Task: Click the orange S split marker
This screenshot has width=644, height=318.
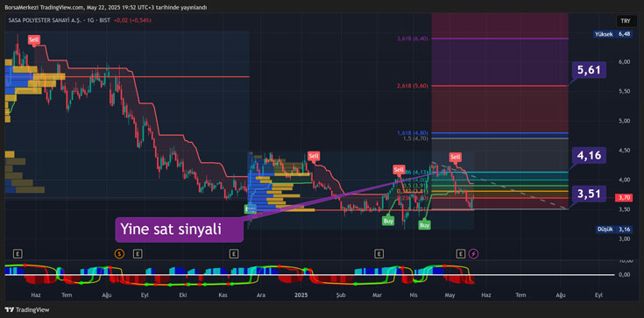Action: [x=119, y=254]
